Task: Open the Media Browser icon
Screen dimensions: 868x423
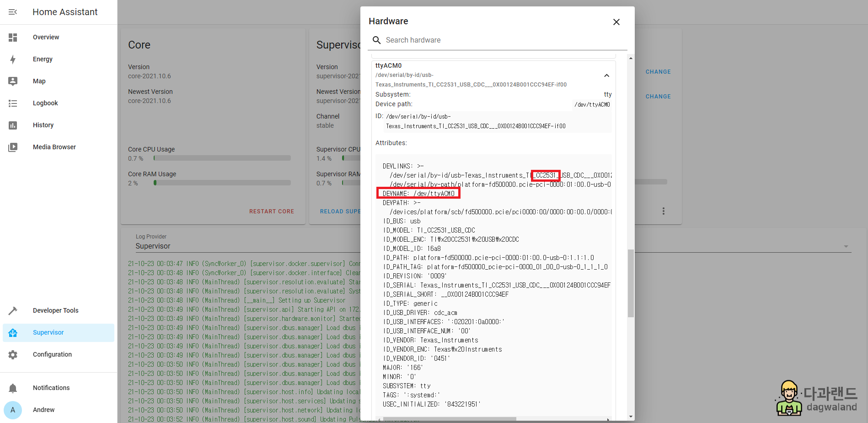Action: click(x=13, y=147)
